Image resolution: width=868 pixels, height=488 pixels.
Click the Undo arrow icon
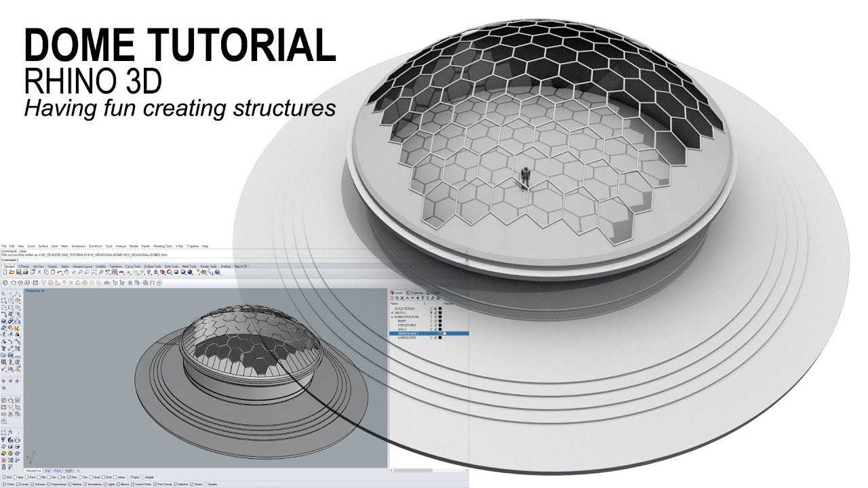pos(60,272)
